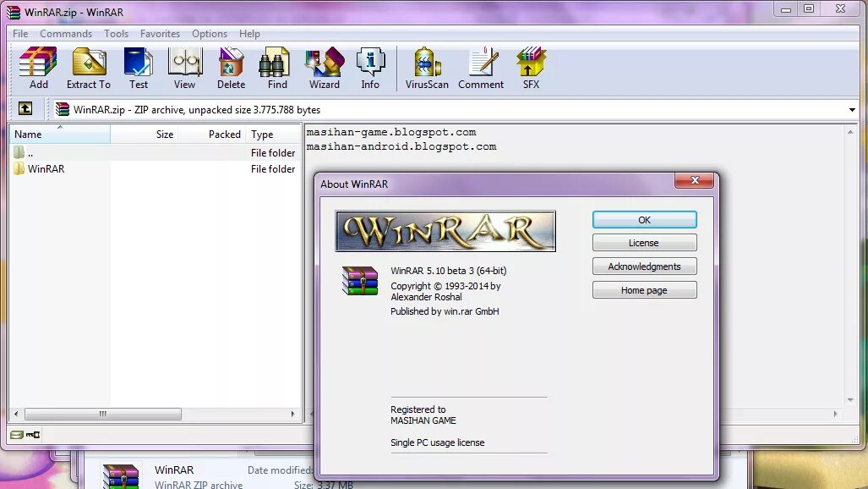Viewport: 868px width, 489px height.
Task: Open the Find files tool
Action: click(275, 68)
